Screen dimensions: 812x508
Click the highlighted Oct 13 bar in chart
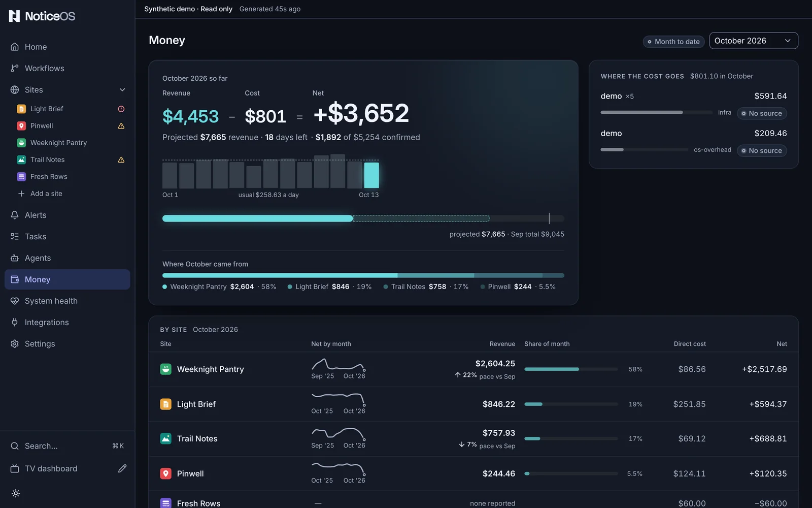[x=371, y=175]
